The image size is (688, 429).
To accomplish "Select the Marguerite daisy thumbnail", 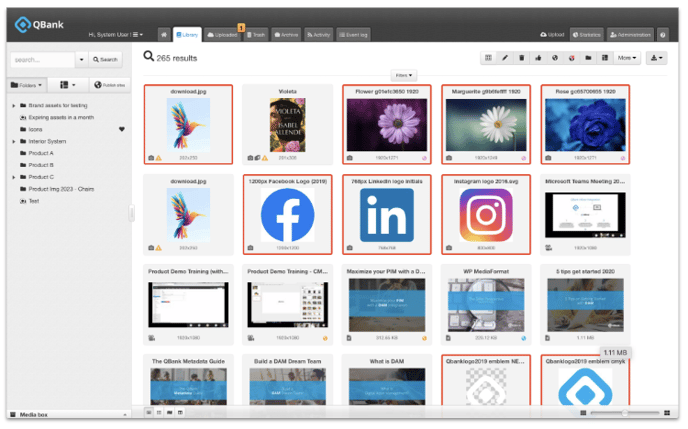I will [x=486, y=125].
